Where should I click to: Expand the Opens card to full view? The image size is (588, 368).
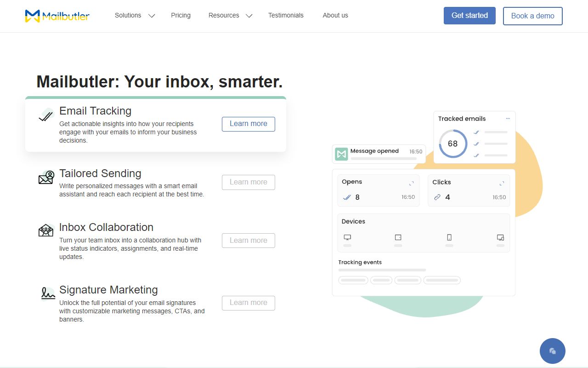click(412, 182)
